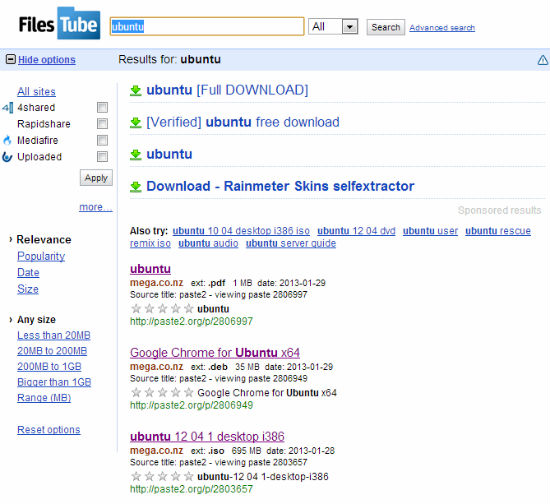Open the All file type dropdown

[333, 27]
